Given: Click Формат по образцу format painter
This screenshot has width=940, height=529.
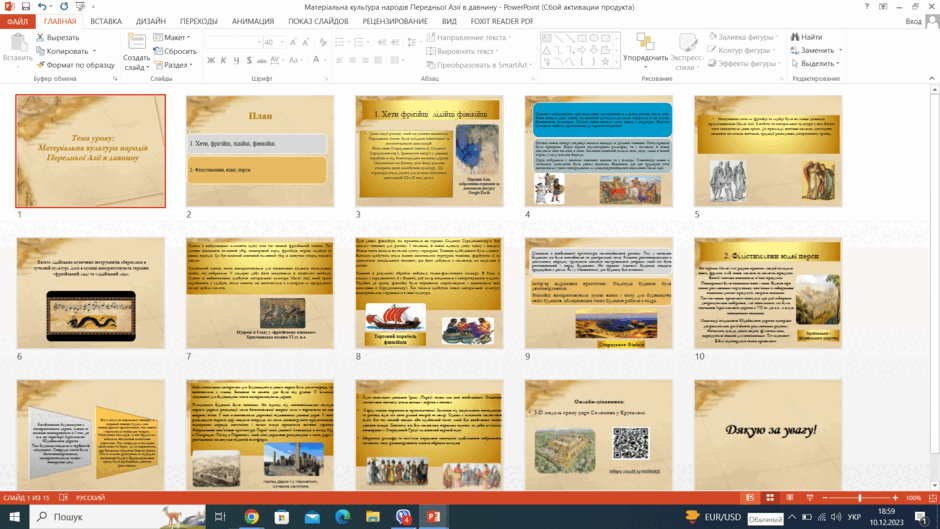Looking at the screenshot, I should pyautogui.click(x=75, y=65).
